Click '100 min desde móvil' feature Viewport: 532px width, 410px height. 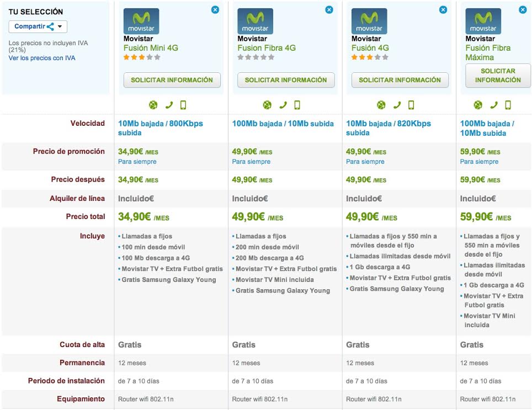153,247
